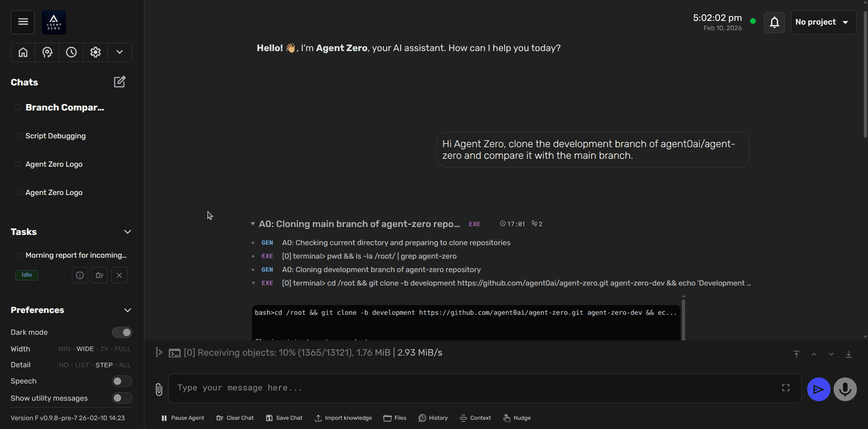Set detail level to NO
Viewport: 868px width, 429px height.
click(x=64, y=365)
